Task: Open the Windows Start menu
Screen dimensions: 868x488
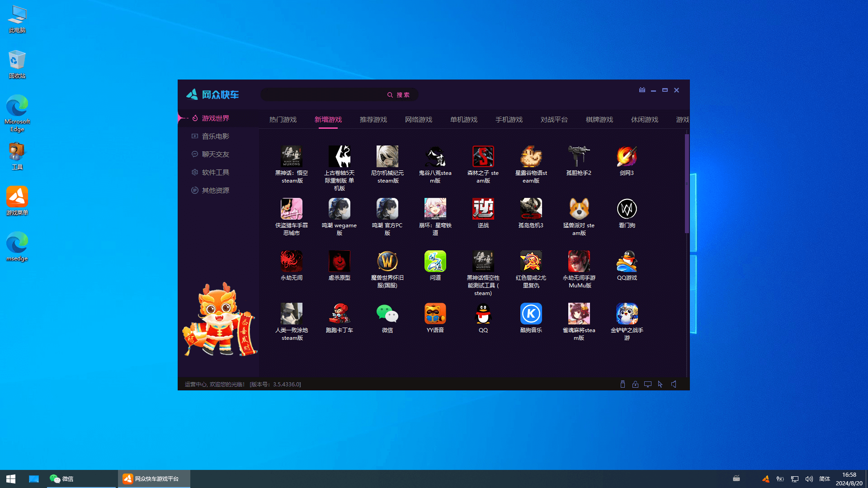Action: 11,479
